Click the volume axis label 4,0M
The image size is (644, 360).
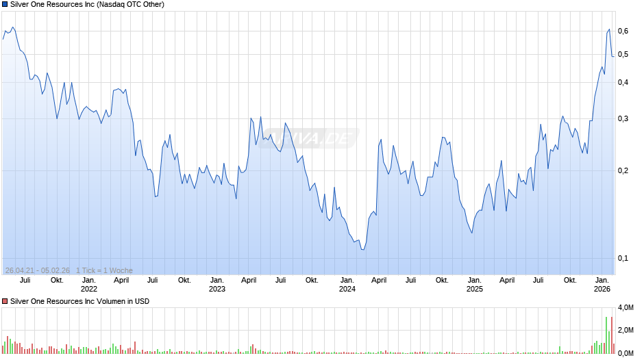click(x=626, y=307)
